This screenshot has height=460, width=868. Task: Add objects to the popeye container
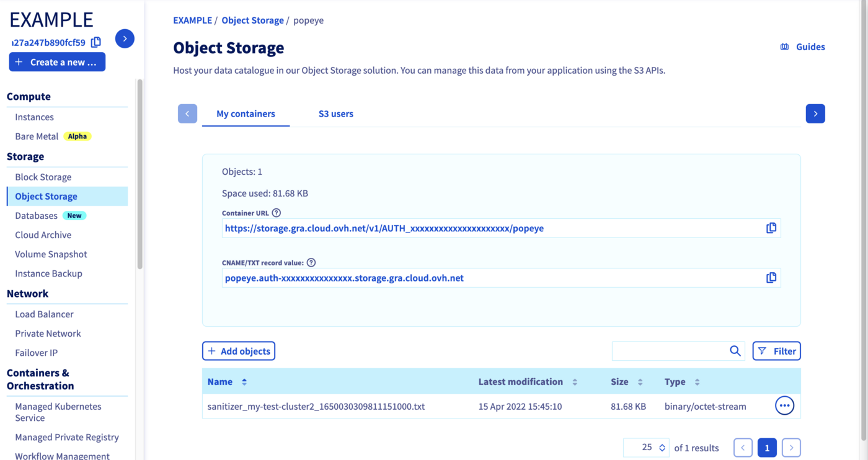(238, 350)
